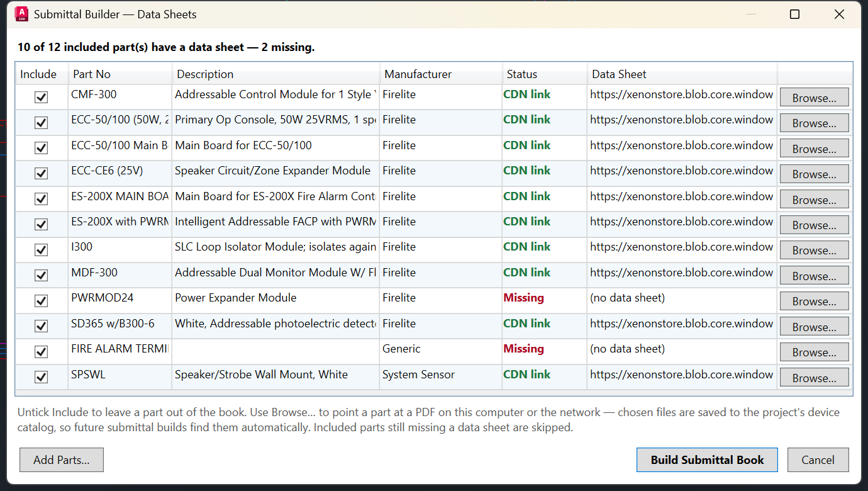Toggle Include checkbox for I300 isolator

(41, 250)
